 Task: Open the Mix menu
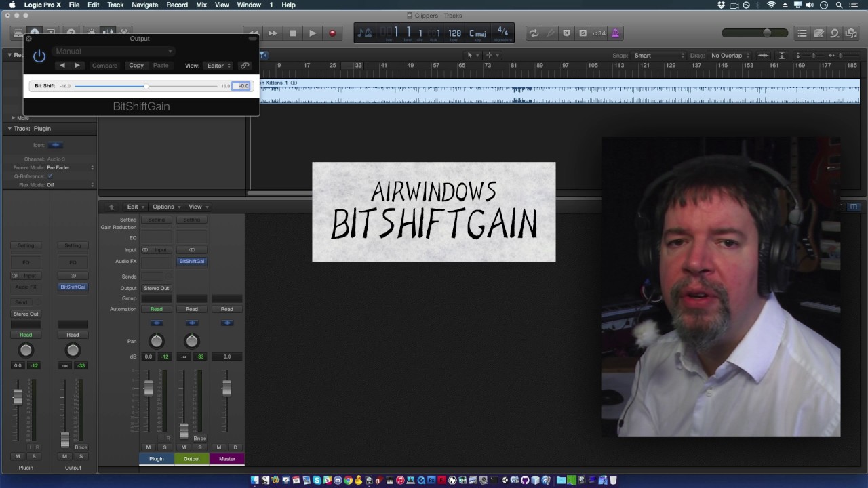[201, 5]
